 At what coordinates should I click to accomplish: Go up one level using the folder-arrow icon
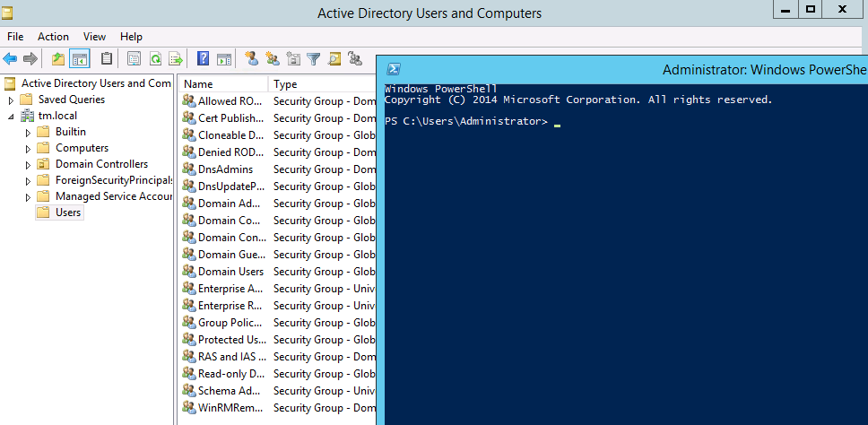[58, 58]
